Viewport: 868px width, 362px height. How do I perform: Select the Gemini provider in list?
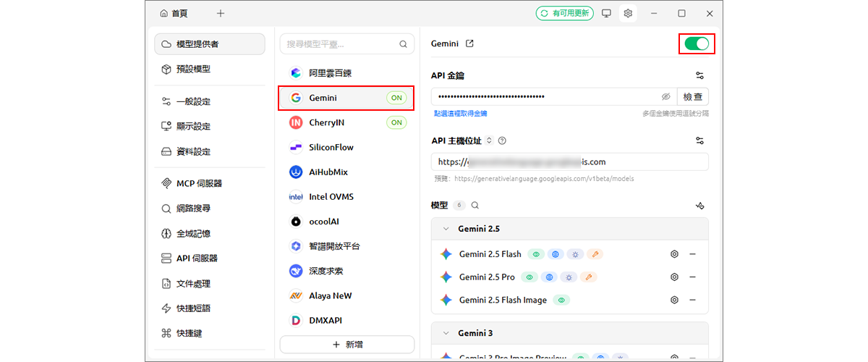pyautogui.click(x=346, y=98)
